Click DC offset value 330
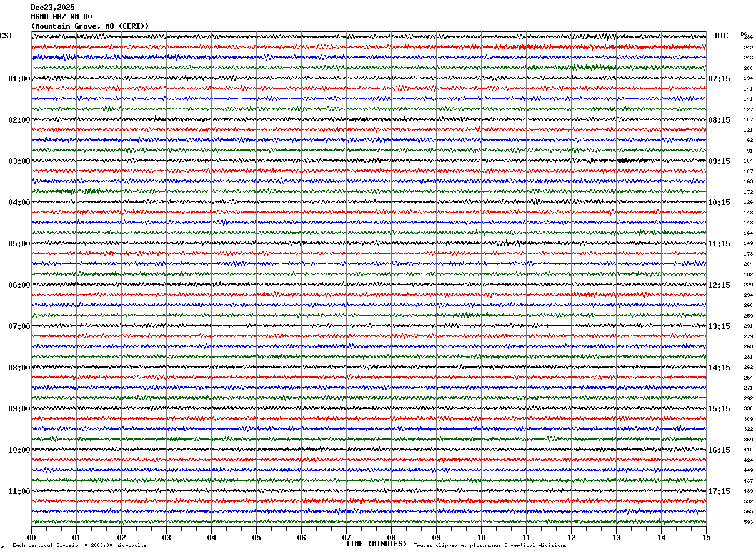This screenshot has height=554, width=756. [749, 409]
